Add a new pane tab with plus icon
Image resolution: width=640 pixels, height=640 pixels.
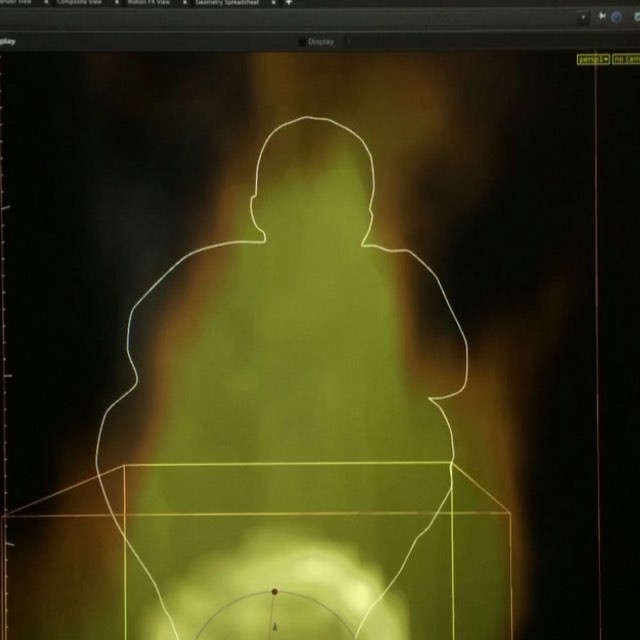(x=289, y=3)
